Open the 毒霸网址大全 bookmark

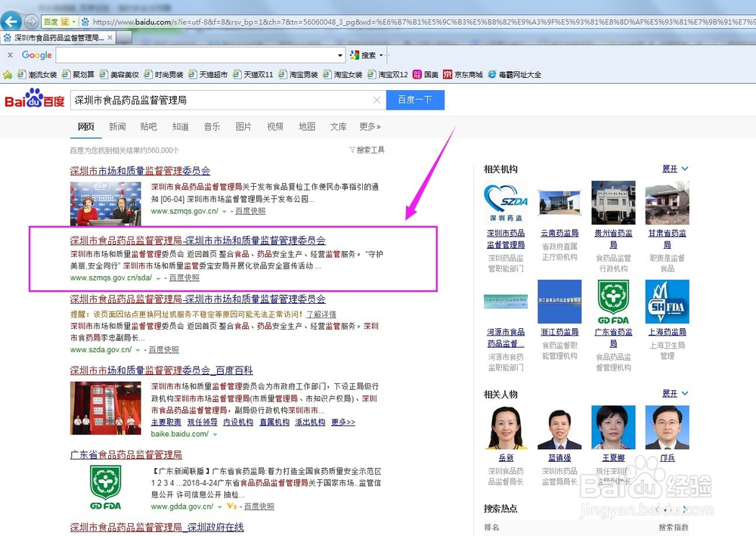[514, 75]
